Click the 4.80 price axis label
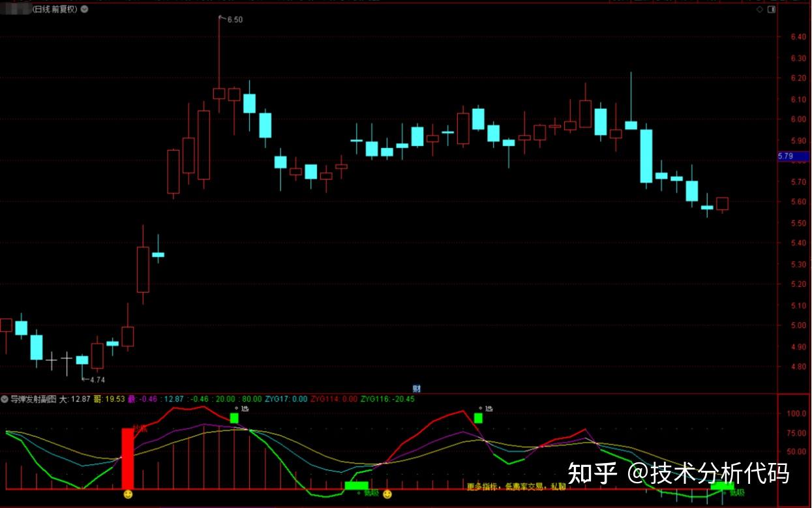This screenshot has width=812, height=508. (x=798, y=367)
